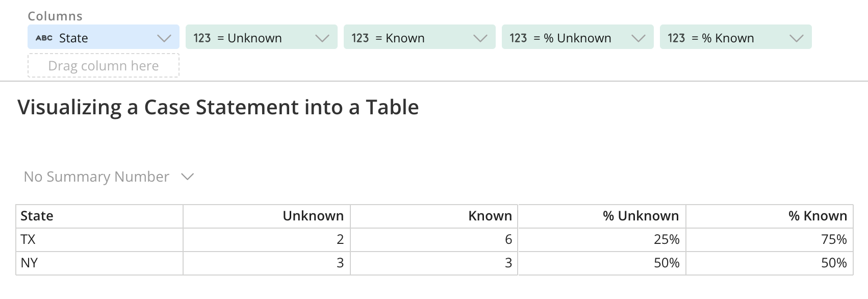868x299 pixels.
Task: Click the 123 number icon on Known pill
Action: pos(360,38)
